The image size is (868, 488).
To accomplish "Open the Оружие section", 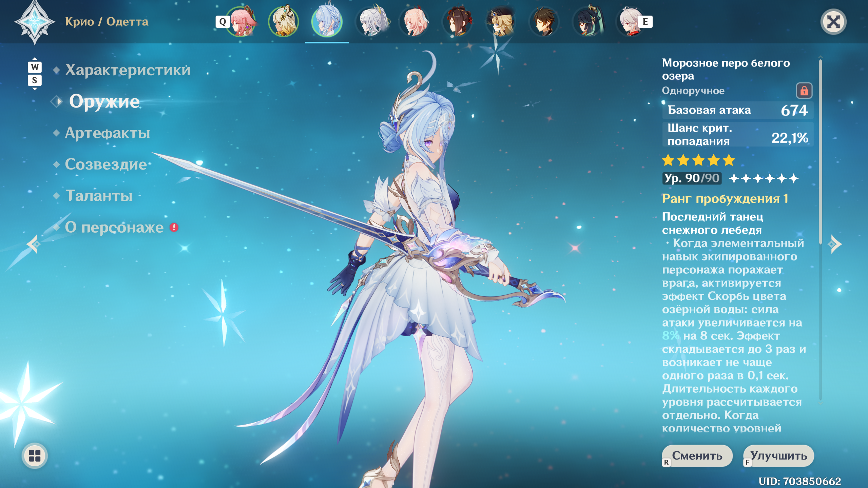I will tap(104, 101).
